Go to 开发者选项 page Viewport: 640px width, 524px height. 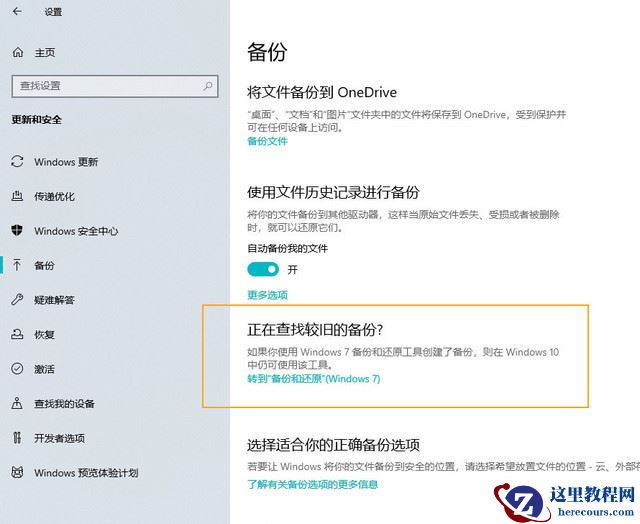(60, 438)
